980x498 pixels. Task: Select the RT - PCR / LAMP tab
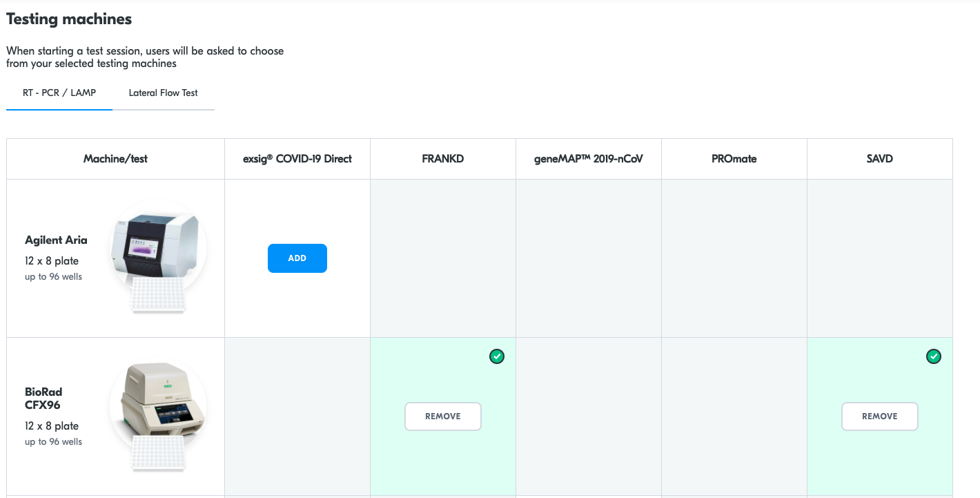[x=59, y=93]
